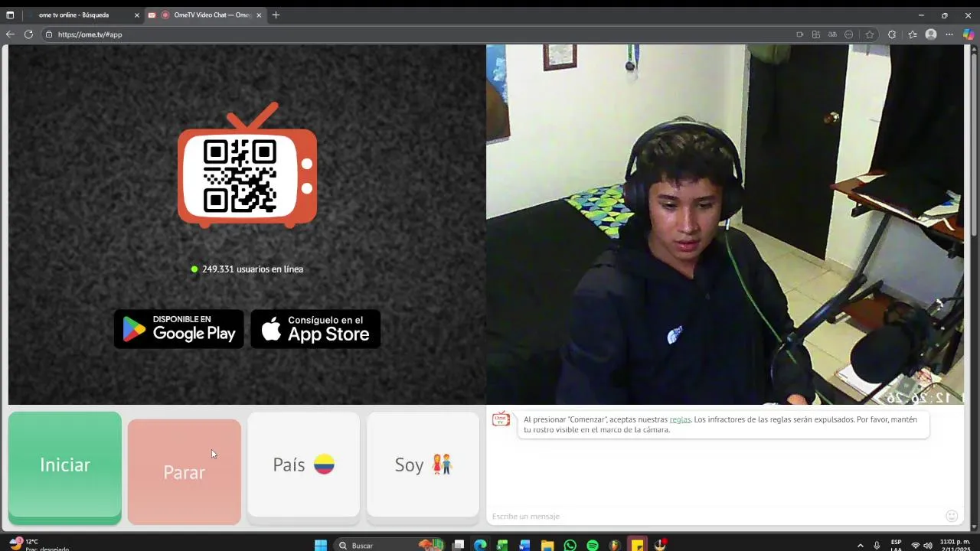Screen dimensions: 980x551
Task: Open the Favorites list icon
Action: point(913,34)
